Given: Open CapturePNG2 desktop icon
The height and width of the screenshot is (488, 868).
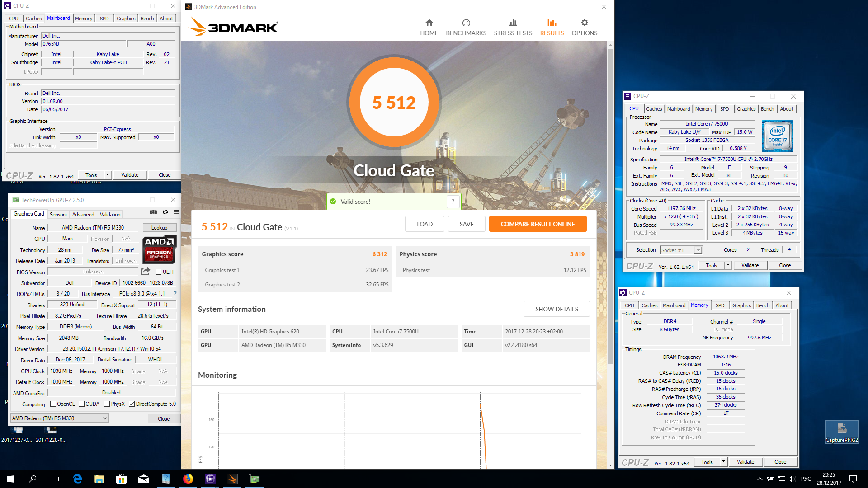Looking at the screenshot, I should (841, 432).
